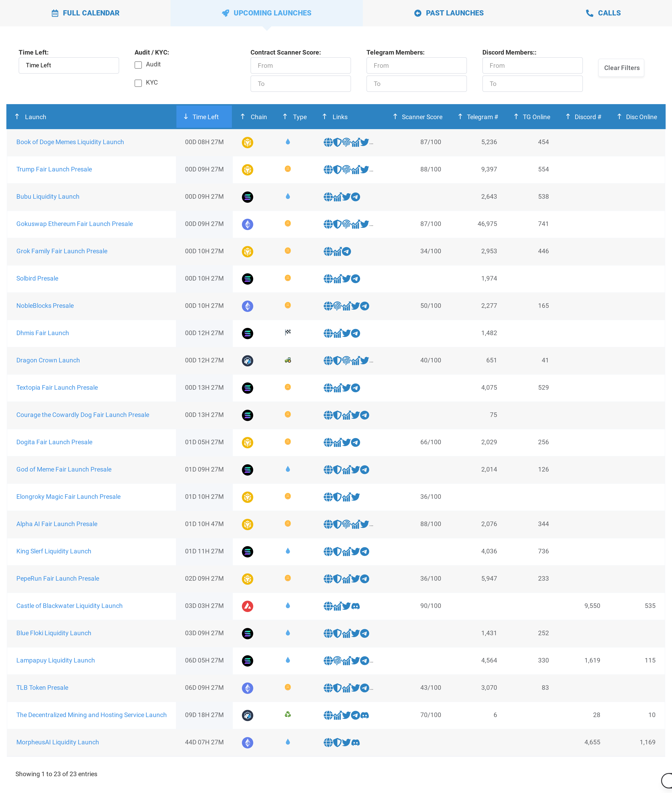Open fingerprint icon in NobleBlocks Presale row

coord(337,306)
